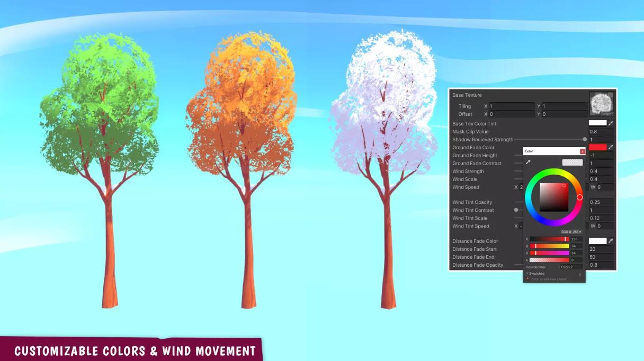
Task: Click the white Distance Fade Color swatch
Action: pos(597,241)
